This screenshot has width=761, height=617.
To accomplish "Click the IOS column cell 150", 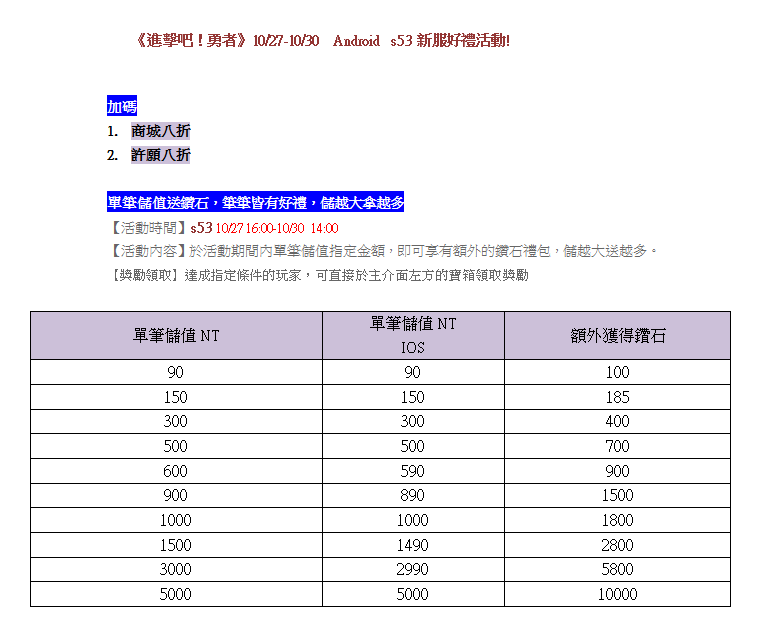I will tap(413, 397).
